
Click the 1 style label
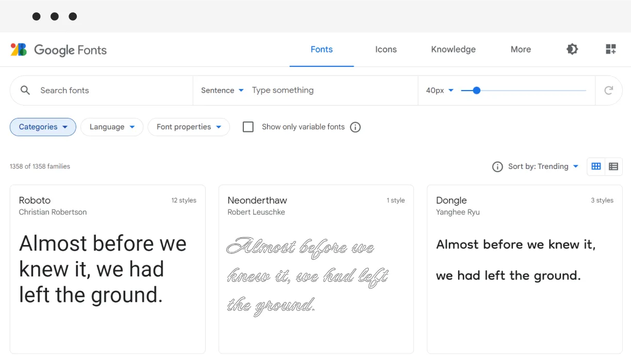[396, 200]
